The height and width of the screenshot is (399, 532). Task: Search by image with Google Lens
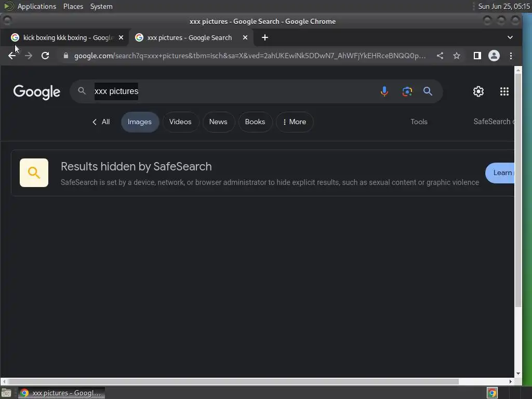tap(407, 91)
